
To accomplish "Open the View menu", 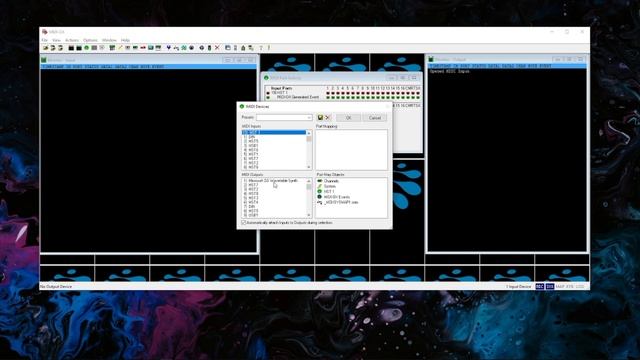I will click(x=56, y=40).
